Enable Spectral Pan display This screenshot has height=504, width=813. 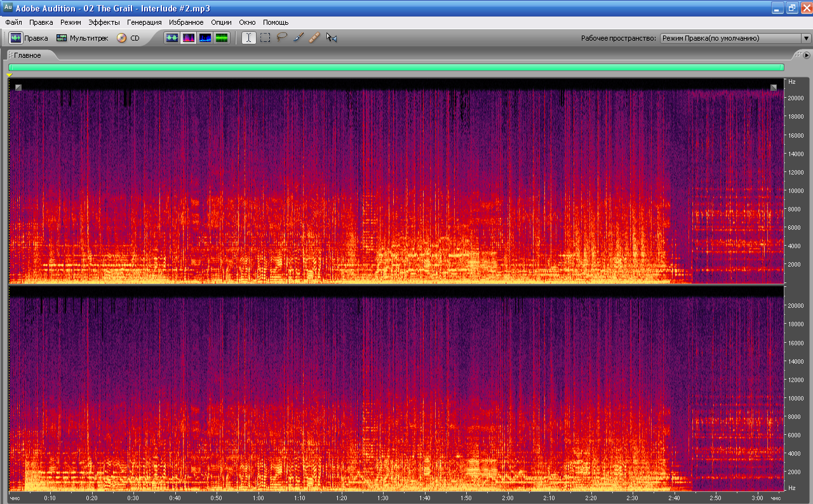[205, 38]
